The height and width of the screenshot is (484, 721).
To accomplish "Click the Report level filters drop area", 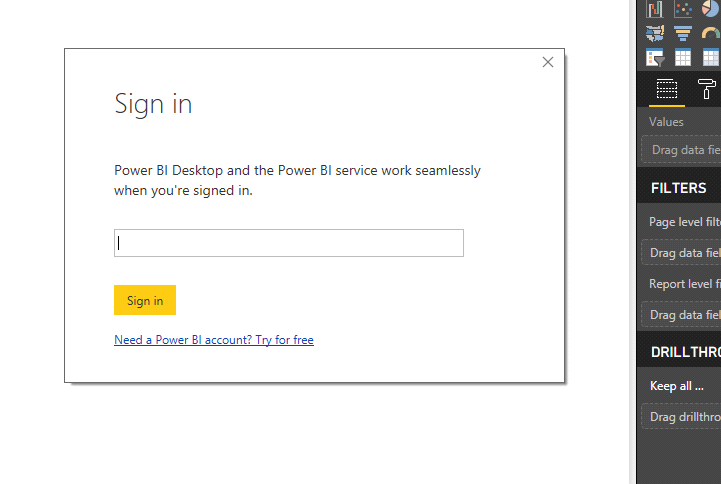I will [681, 314].
